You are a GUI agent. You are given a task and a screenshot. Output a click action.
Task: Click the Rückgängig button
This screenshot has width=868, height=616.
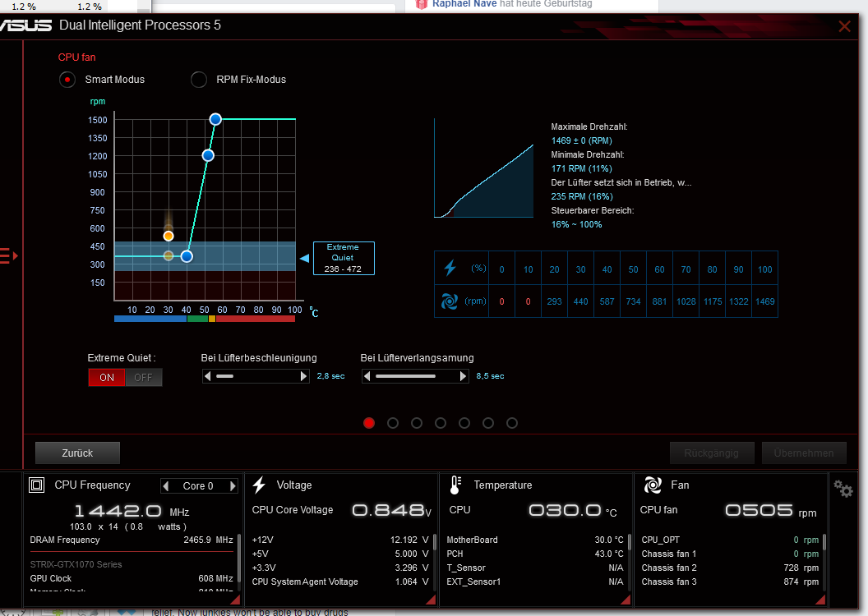pos(711,453)
